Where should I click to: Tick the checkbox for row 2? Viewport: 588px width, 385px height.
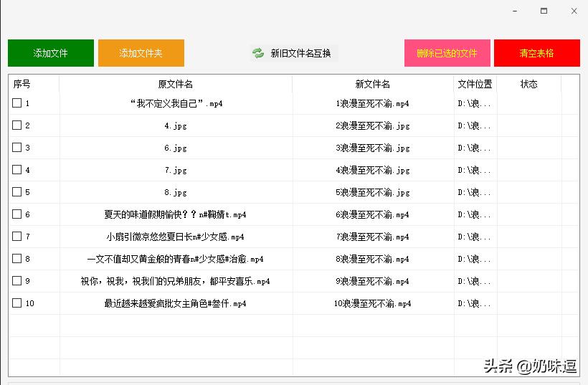tap(17, 125)
